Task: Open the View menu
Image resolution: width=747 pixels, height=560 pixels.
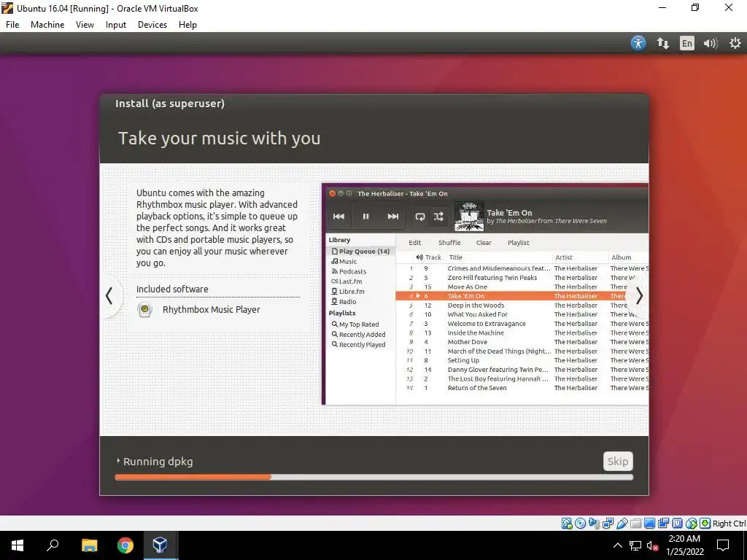Action: 85,25
